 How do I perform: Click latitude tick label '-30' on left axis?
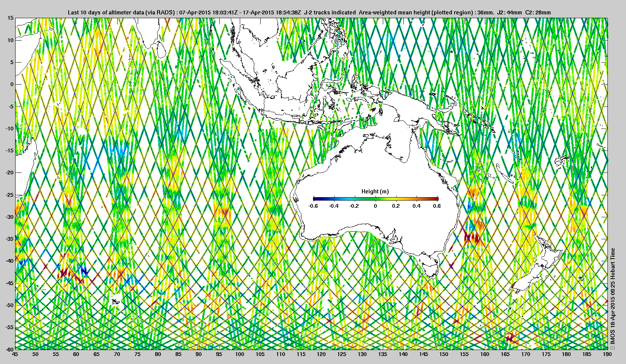click(10, 217)
